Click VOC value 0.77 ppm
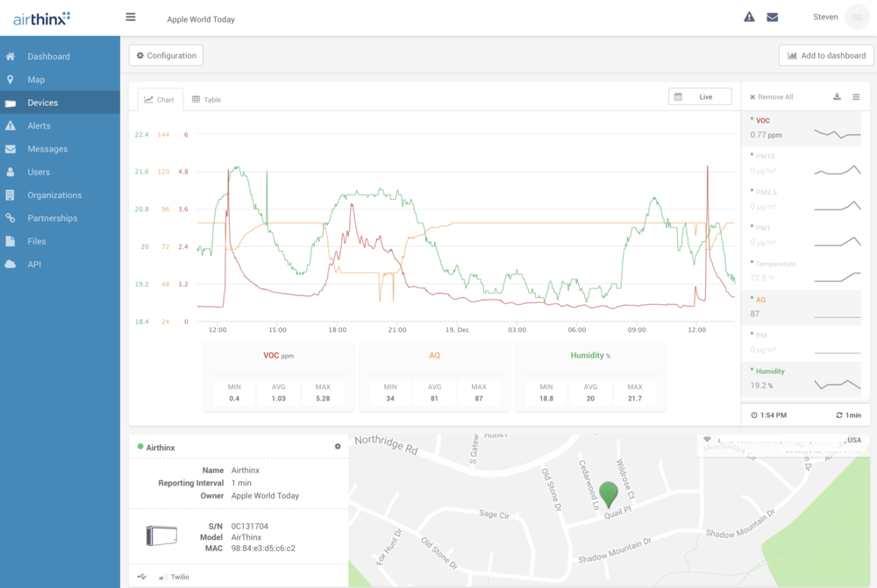 tap(766, 135)
